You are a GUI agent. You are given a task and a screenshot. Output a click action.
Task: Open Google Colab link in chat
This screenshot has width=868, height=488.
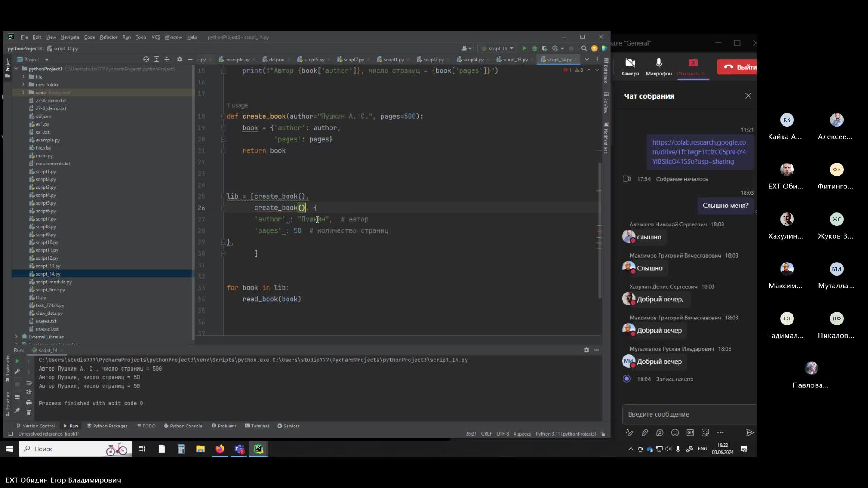click(699, 152)
